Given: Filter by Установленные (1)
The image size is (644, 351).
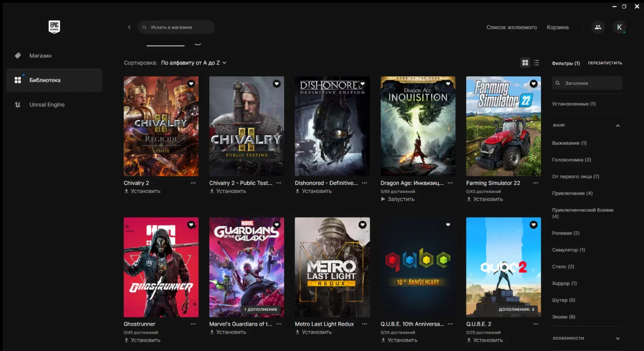Looking at the screenshot, I should pyautogui.click(x=574, y=104).
